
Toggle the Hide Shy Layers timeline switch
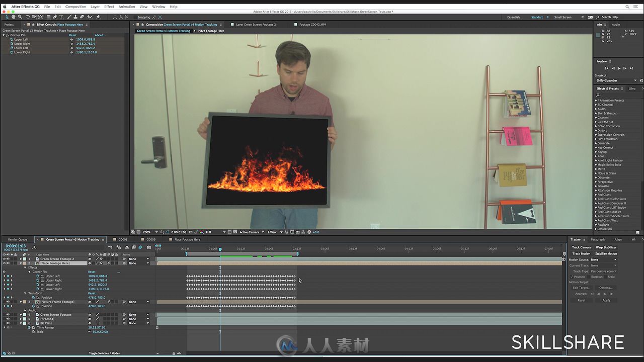(127, 247)
